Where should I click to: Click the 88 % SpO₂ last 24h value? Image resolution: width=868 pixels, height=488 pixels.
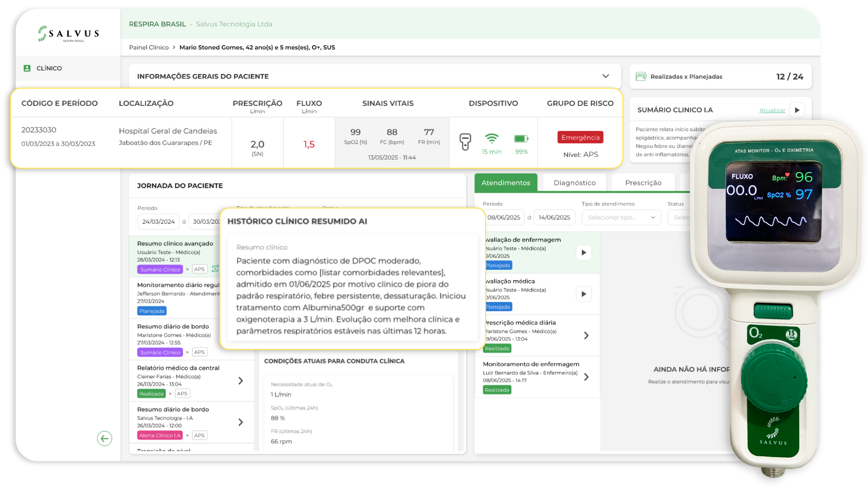click(278, 418)
